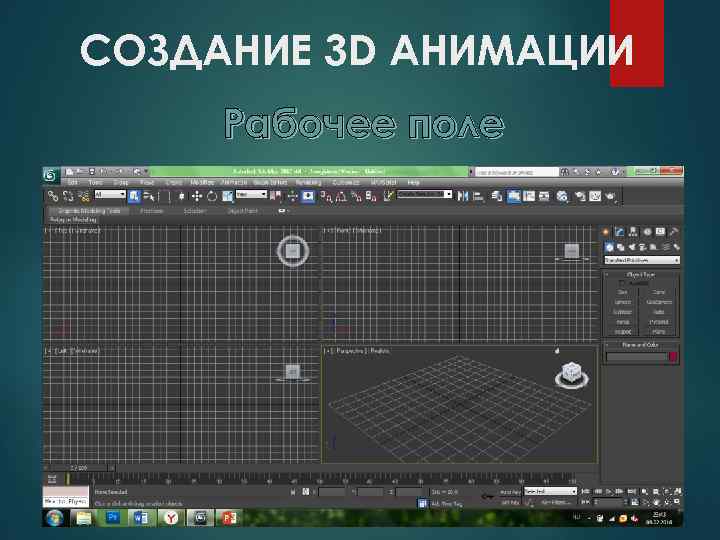Open the Help menu
The height and width of the screenshot is (540, 720).
click(x=414, y=182)
